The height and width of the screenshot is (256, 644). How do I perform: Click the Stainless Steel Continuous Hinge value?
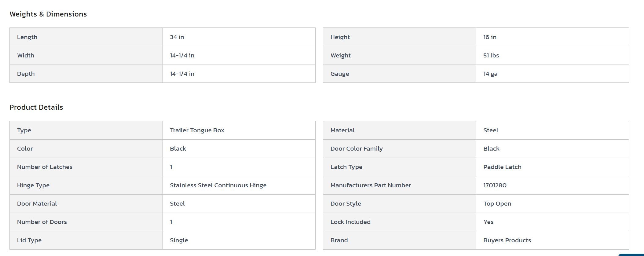tap(218, 185)
